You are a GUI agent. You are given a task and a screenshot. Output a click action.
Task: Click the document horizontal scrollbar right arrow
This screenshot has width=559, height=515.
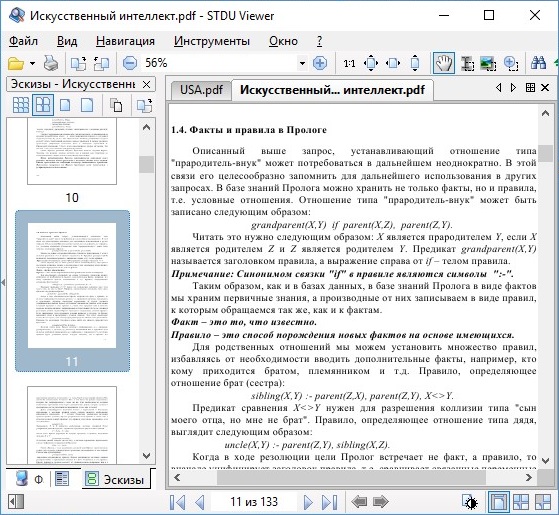pyautogui.click(x=529, y=477)
